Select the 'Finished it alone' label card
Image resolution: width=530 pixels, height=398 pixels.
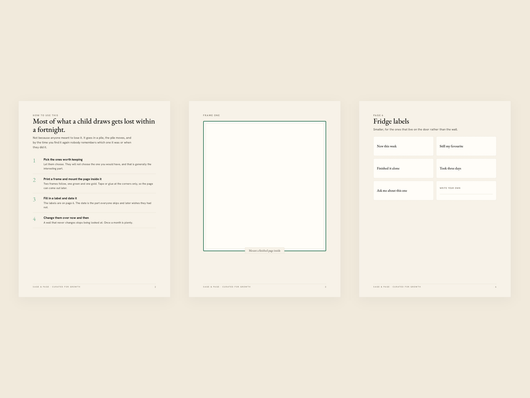point(403,168)
